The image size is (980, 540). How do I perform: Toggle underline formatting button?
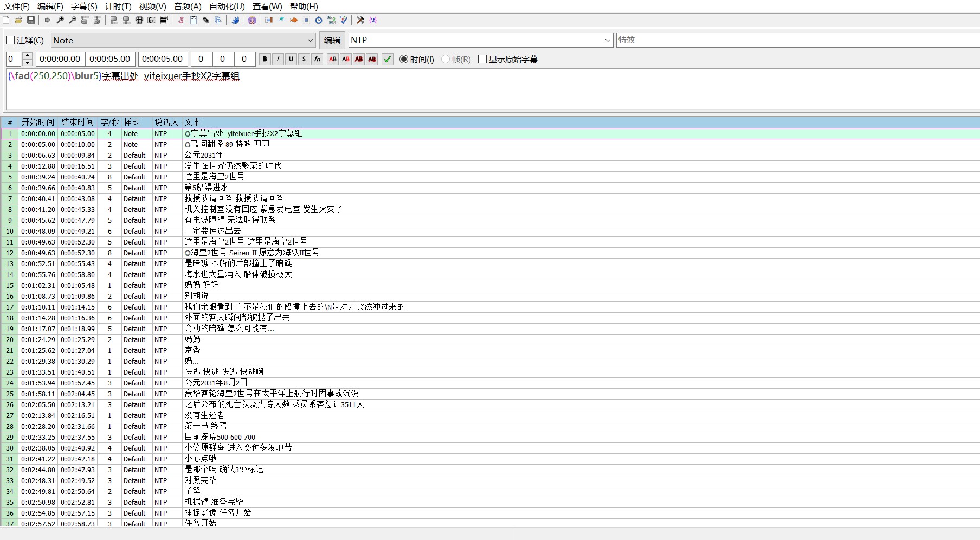(x=291, y=59)
